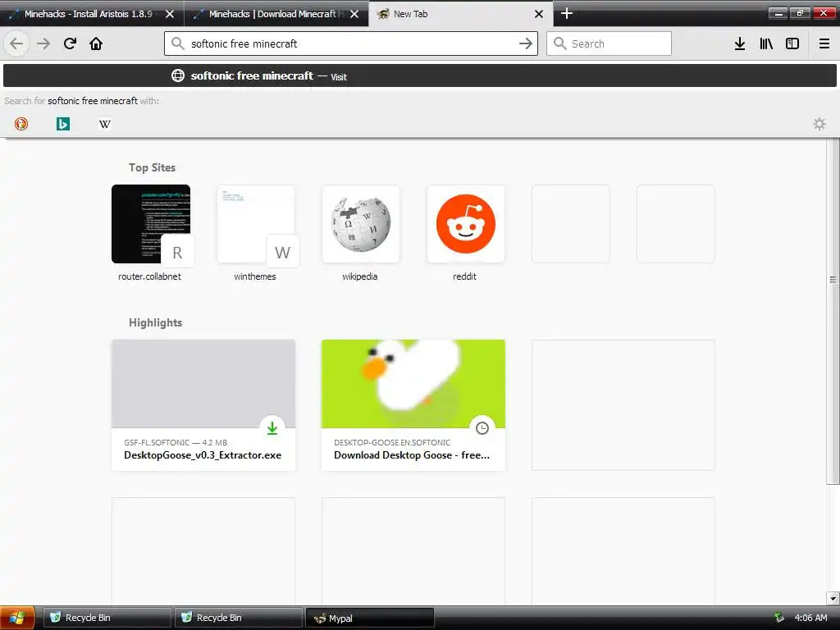
Task: Click the search magnifier in address bar
Action: [x=178, y=43]
